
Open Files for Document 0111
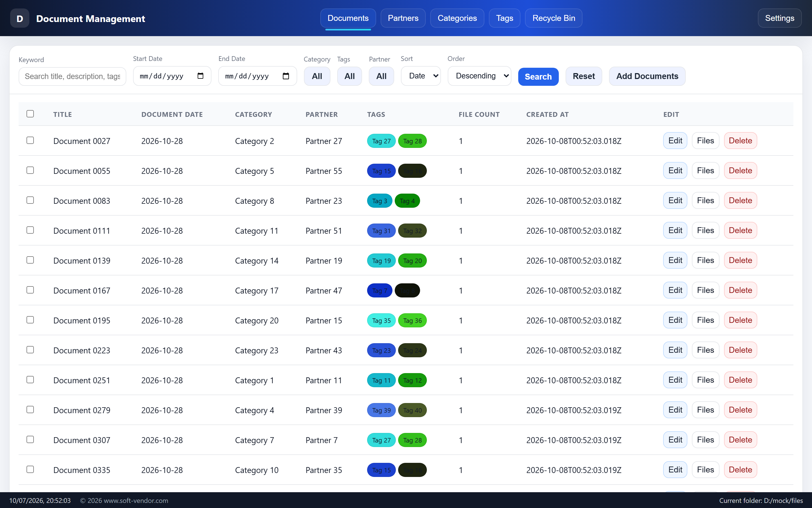click(705, 231)
